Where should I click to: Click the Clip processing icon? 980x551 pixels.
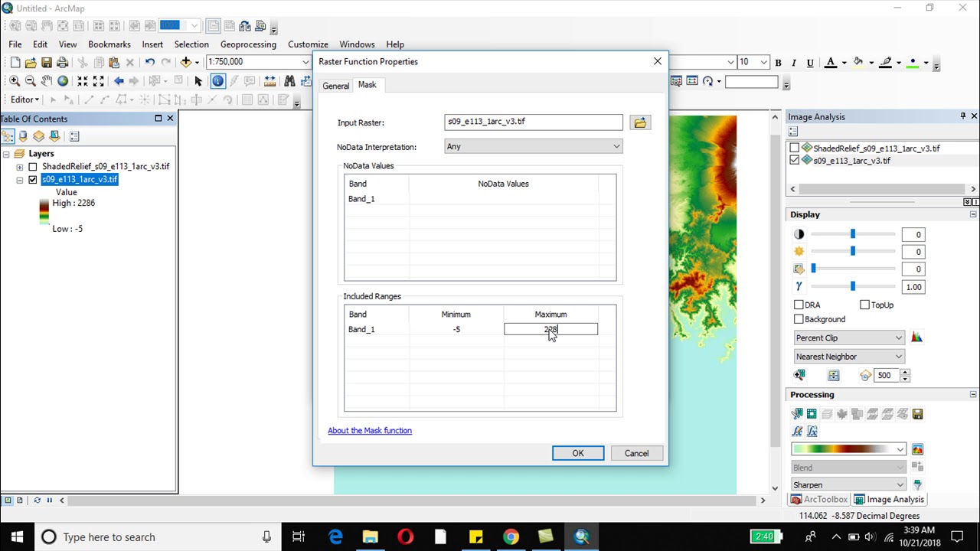797,414
